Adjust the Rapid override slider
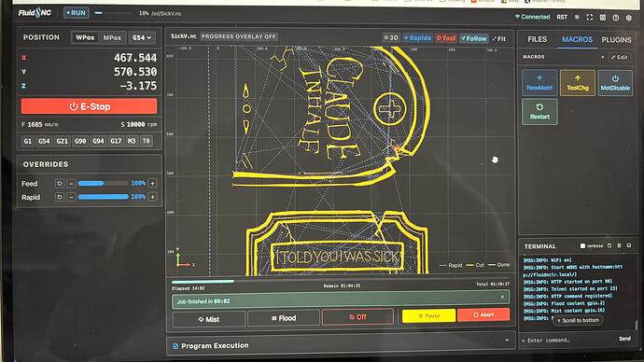Image resolution: width=644 pixels, height=362 pixels. 103,197
